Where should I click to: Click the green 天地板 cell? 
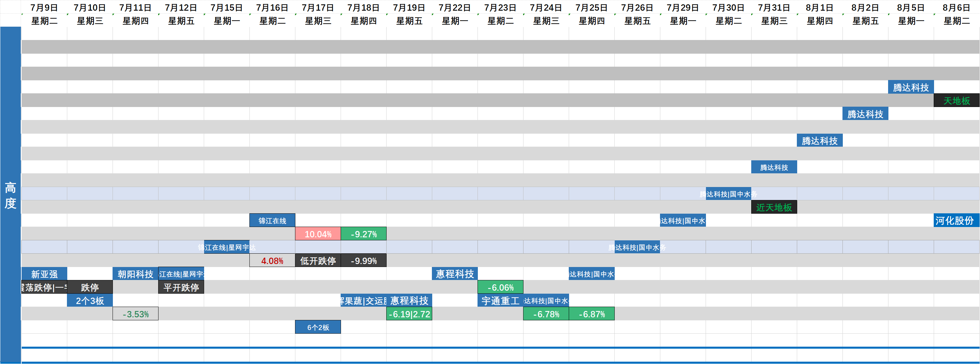tap(957, 101)
